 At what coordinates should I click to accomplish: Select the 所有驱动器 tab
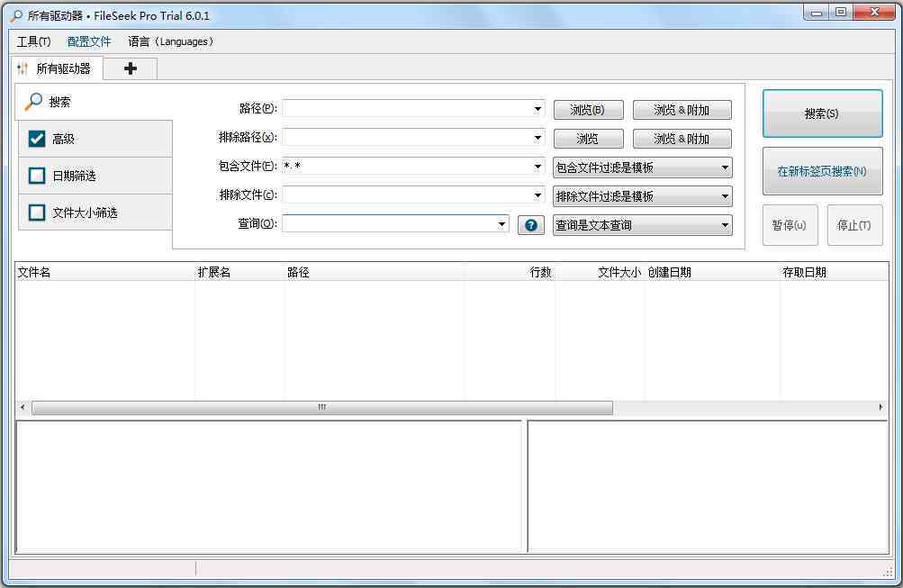click(57, 68)
